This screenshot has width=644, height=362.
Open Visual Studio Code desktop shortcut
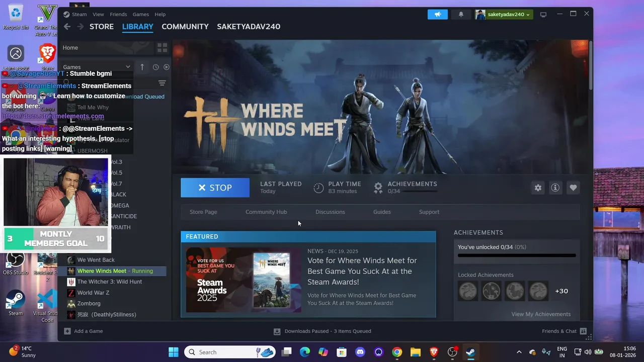coord(47,306)
